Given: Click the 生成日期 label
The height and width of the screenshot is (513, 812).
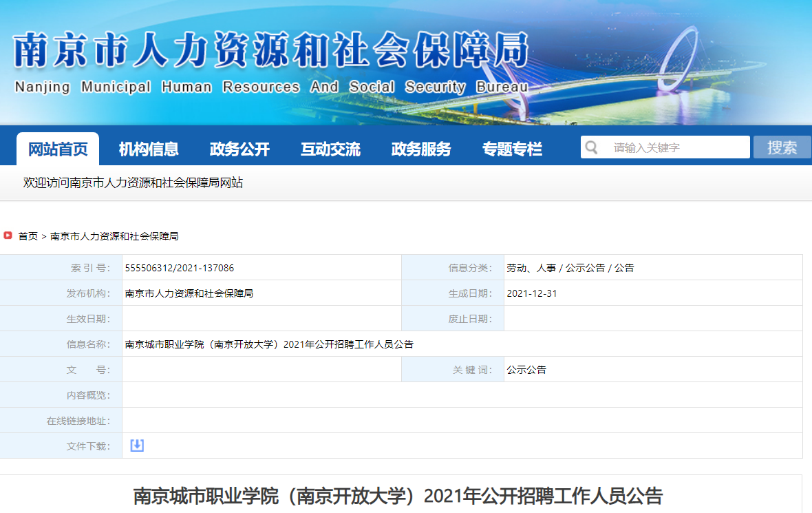Looking at the screenshot, I should 470,293.
